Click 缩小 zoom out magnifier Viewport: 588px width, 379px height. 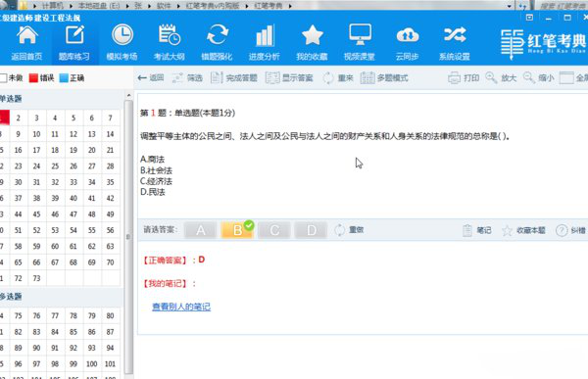[x=529, y=77]
